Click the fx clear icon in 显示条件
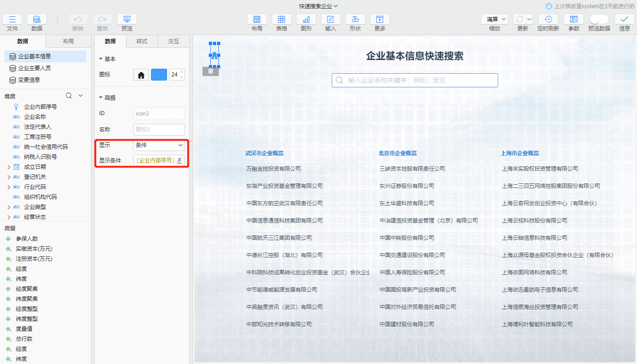 pos(179,160)
